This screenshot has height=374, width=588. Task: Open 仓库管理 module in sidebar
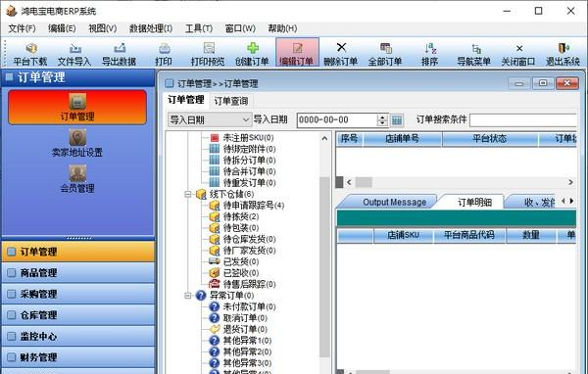coord(78,314)
